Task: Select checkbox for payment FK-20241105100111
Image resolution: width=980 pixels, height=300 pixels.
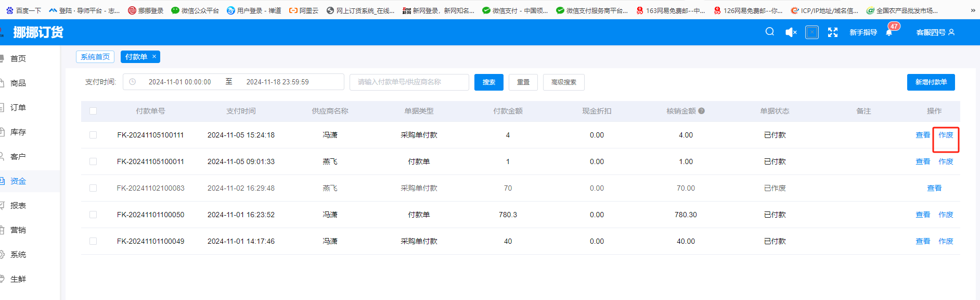Action: [93, 135]
